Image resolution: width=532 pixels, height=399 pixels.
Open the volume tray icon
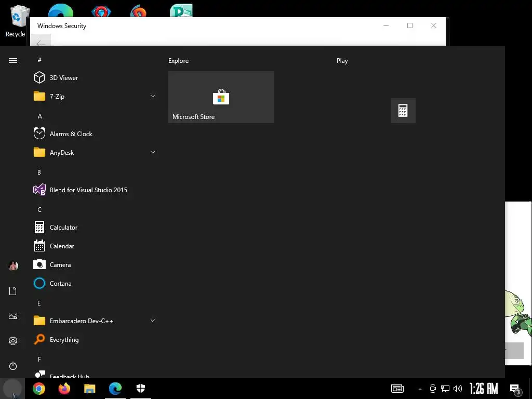tap(458, 389)
